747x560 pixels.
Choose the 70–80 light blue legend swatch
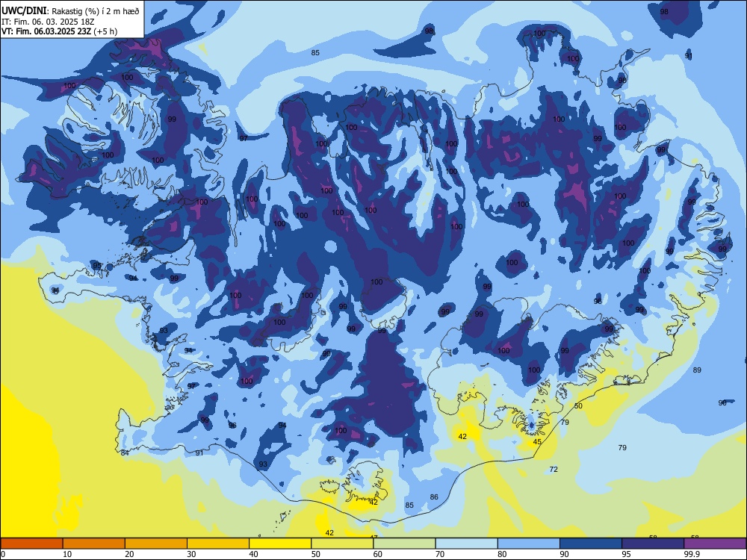[x=466, y=544]
